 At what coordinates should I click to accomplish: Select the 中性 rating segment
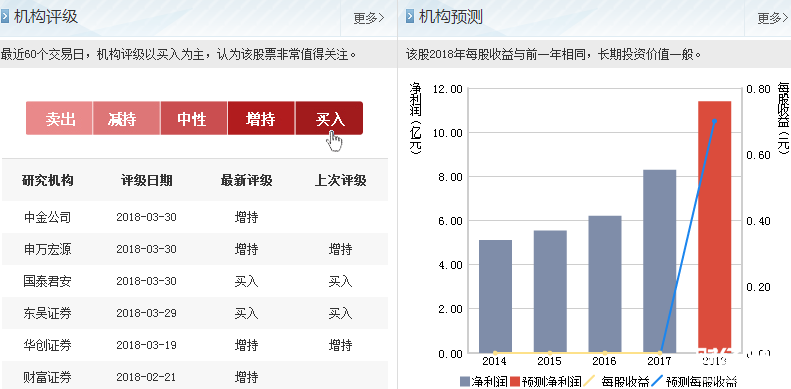[194, 119]
